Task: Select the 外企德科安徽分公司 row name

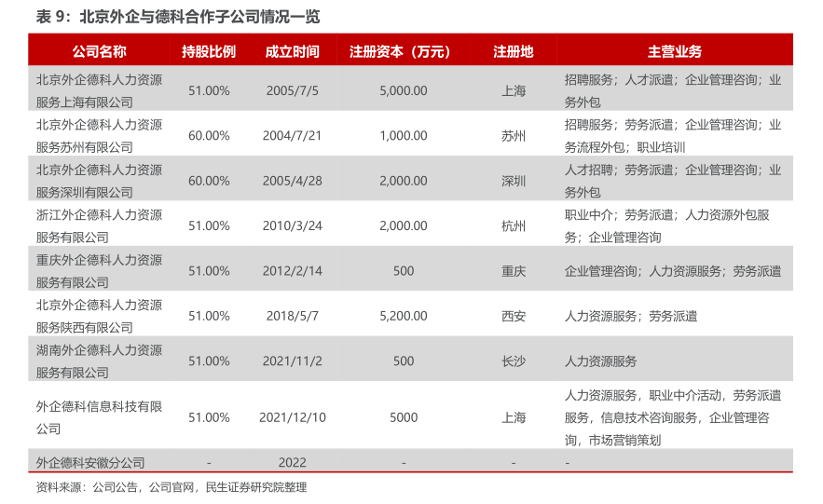Action: [90, 462]
